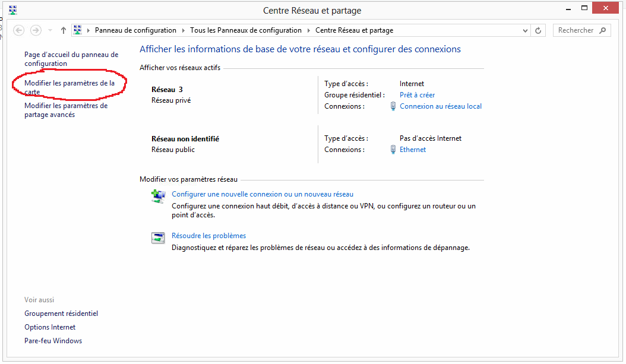Click the Forward navigation arrow
Viewport: 626px width, 364px height.
pyautogui.click(x=36, y=30)
